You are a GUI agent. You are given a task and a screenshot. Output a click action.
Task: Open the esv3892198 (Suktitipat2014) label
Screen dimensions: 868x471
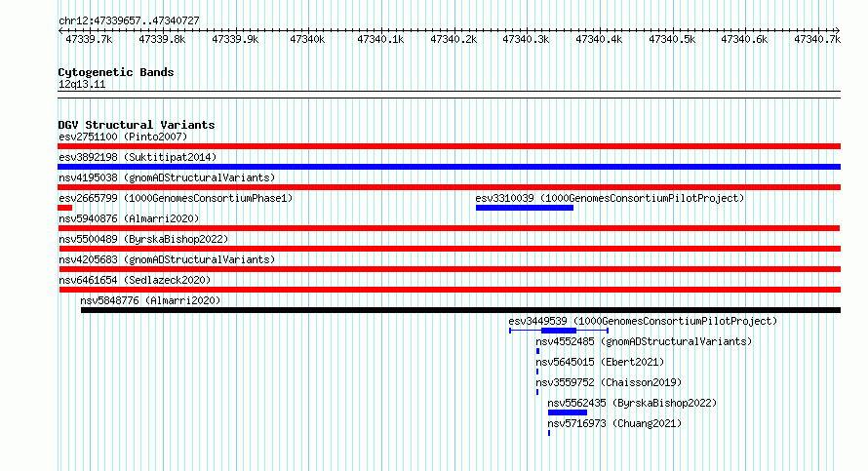point(138,157)
